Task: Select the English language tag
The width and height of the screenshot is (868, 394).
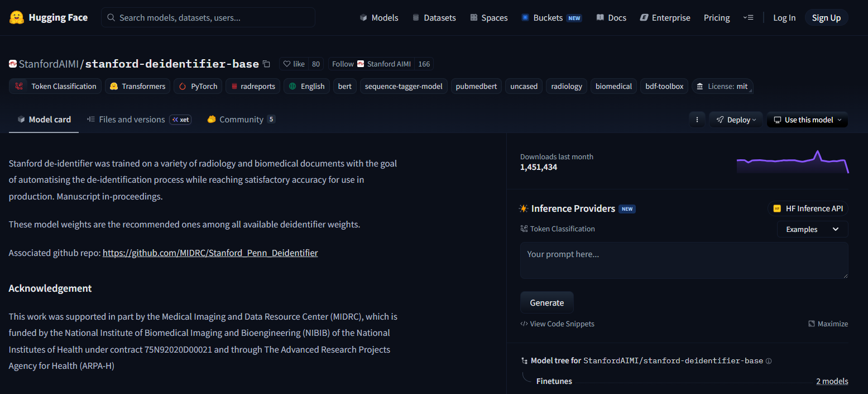Action: [306, 86]
